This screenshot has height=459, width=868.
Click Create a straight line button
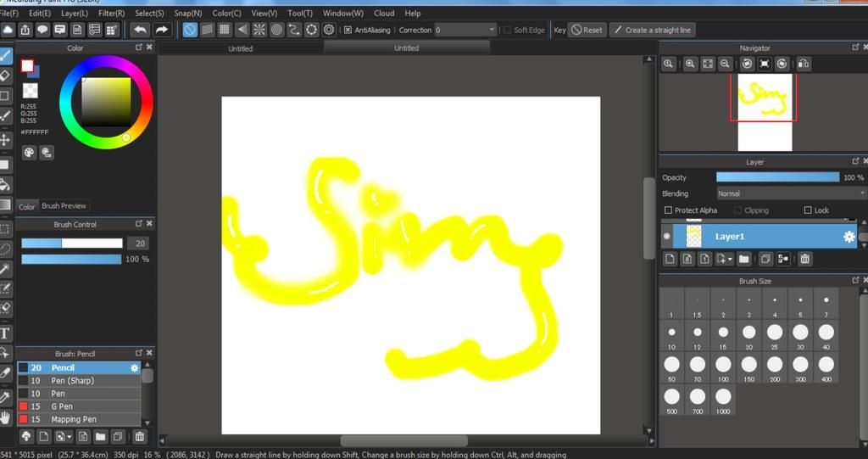pyautogui.click(x=652, y=30)
